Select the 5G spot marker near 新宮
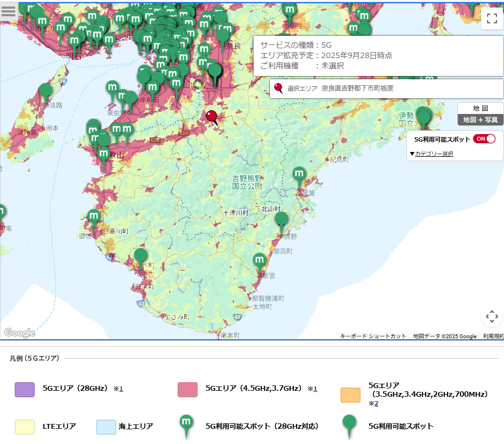Viewport: 504px width, 444px height. [260, 261]
